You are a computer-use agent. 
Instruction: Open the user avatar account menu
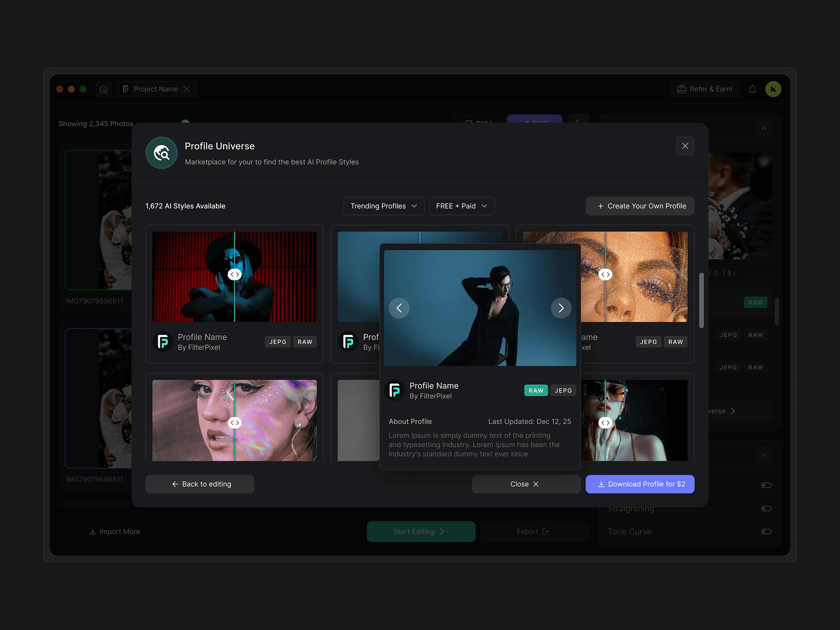[x=773, y=89]
